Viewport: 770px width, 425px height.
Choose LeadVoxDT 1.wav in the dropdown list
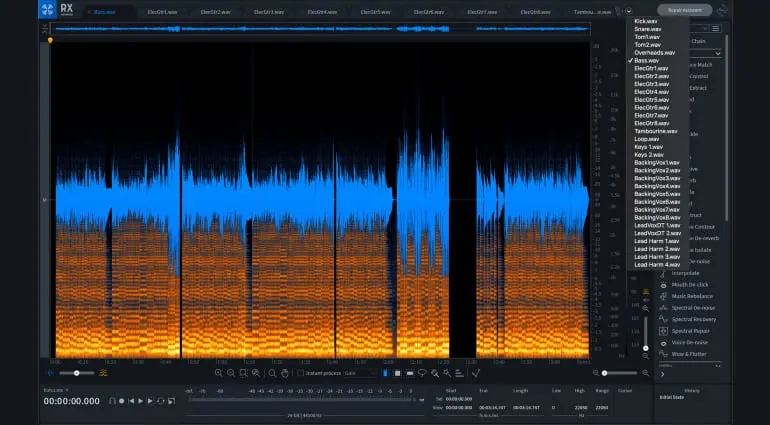coord(656,225)
